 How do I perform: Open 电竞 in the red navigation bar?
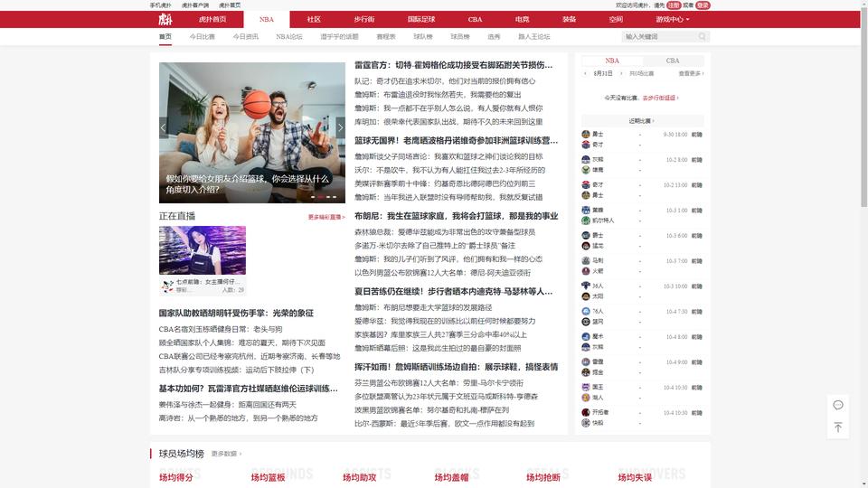point(522,19)
